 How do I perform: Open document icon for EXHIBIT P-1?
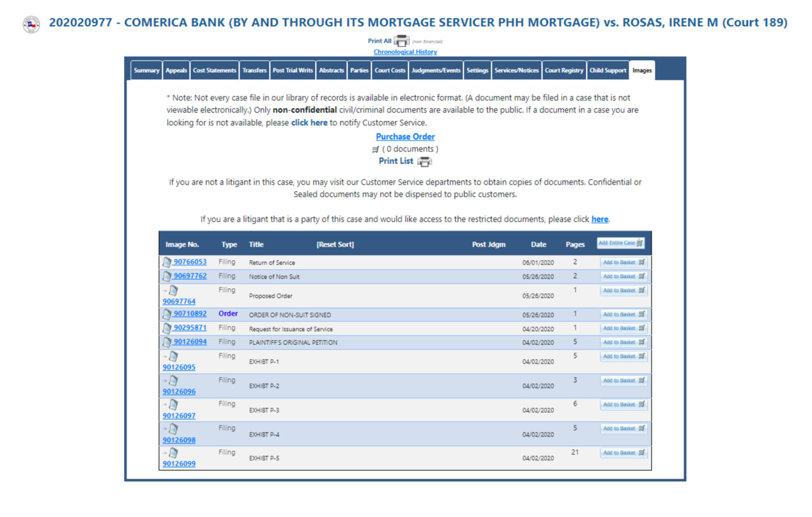click(173, 357)
